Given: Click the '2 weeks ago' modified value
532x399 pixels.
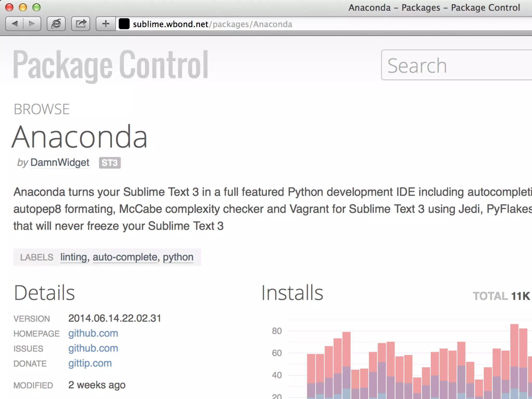Looking at the screenshot, I should (x=97, y=385).
